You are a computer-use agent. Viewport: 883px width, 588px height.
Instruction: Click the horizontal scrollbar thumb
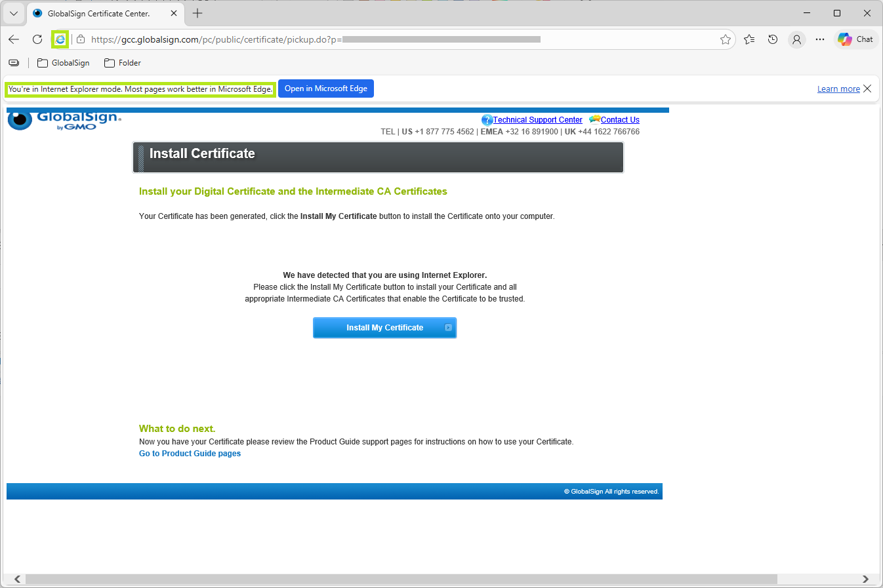point(401,579)
